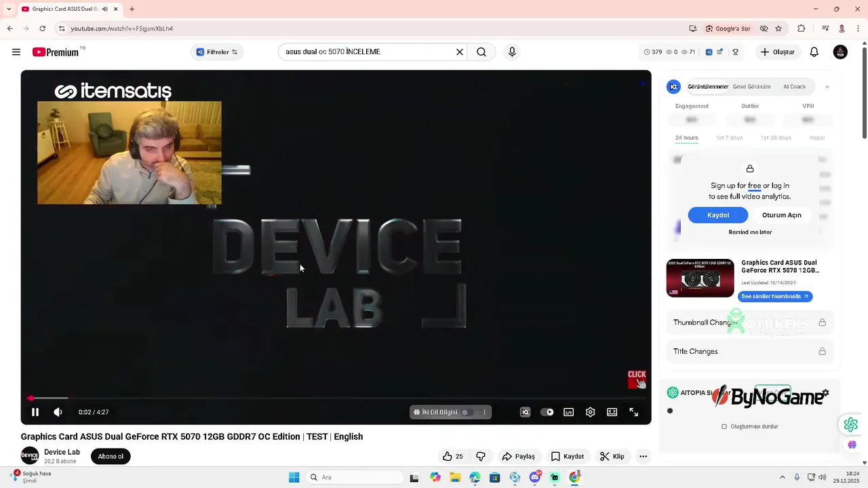
Task: Open the vidIQ list icon with blue dot
Action: click(720, 52)
